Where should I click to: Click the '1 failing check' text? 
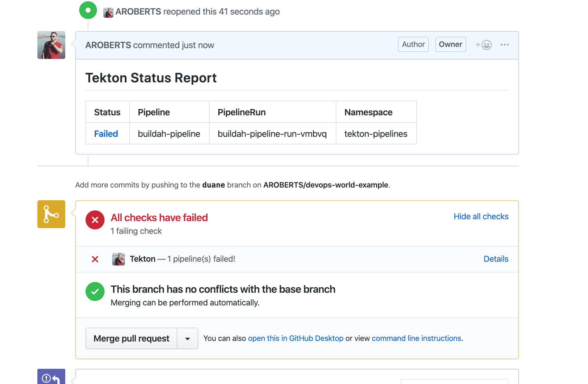136,231
